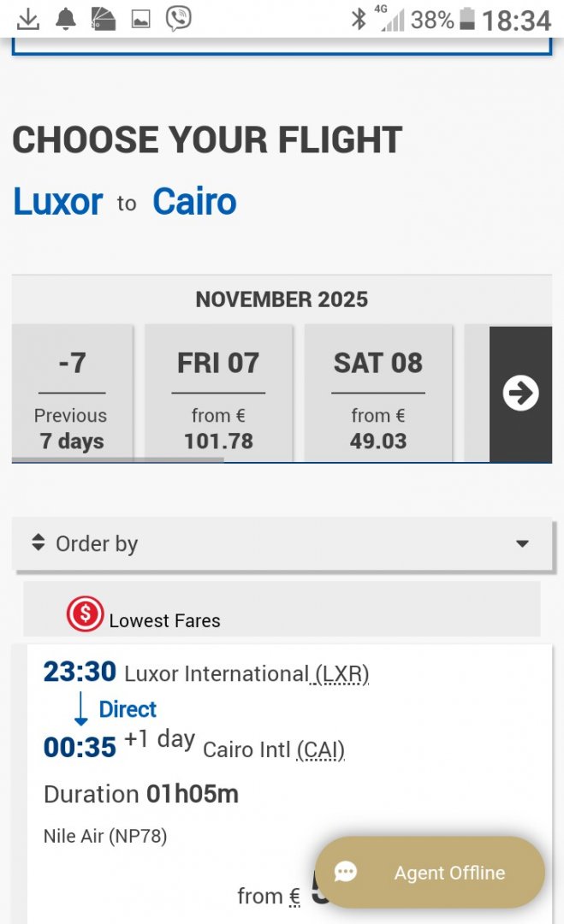Open the Viber notification icon

178,18
